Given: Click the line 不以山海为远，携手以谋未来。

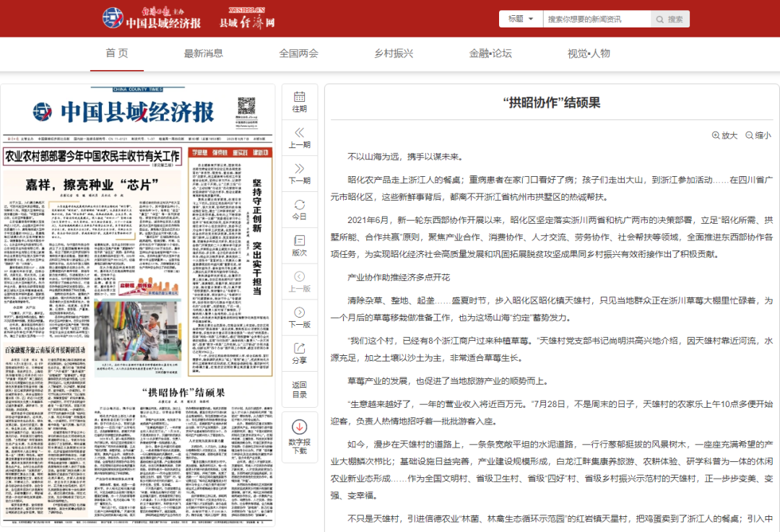Looking at the screenshot, I should (407, 157).
